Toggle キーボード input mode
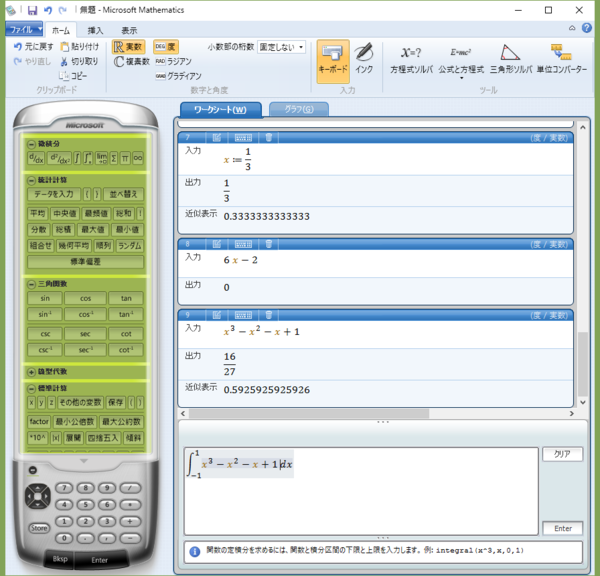The height and width of the screenshot is (576, 600). [x=333, y=61]
